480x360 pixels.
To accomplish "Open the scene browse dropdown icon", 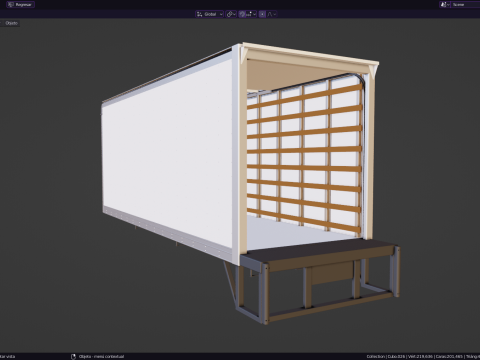I will (445, 5).
